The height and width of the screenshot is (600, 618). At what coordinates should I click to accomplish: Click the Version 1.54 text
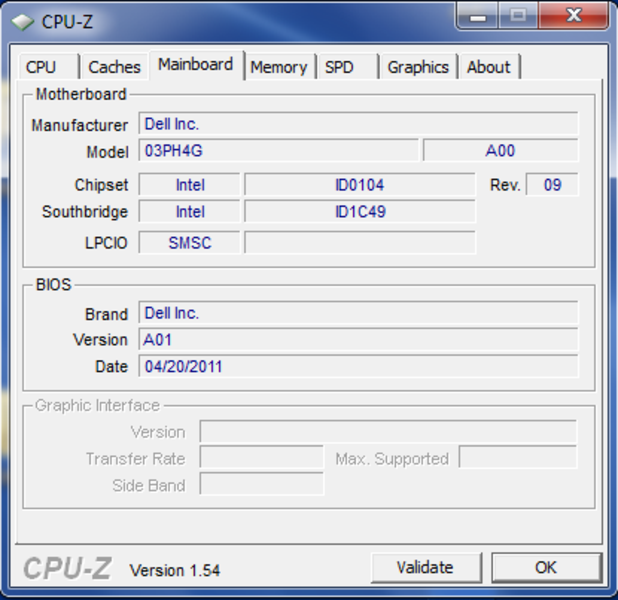[175, 570]
